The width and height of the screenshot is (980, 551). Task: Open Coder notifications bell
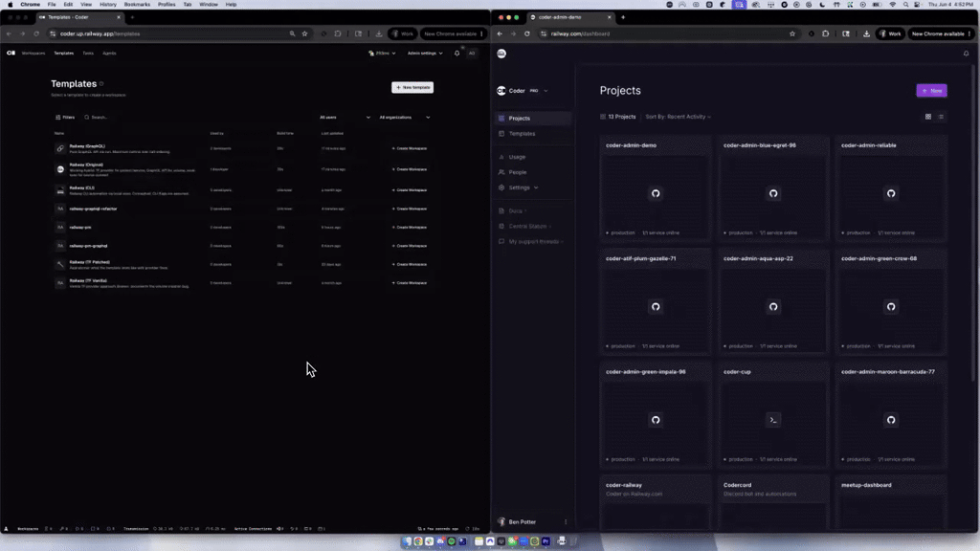coord(457,54)
